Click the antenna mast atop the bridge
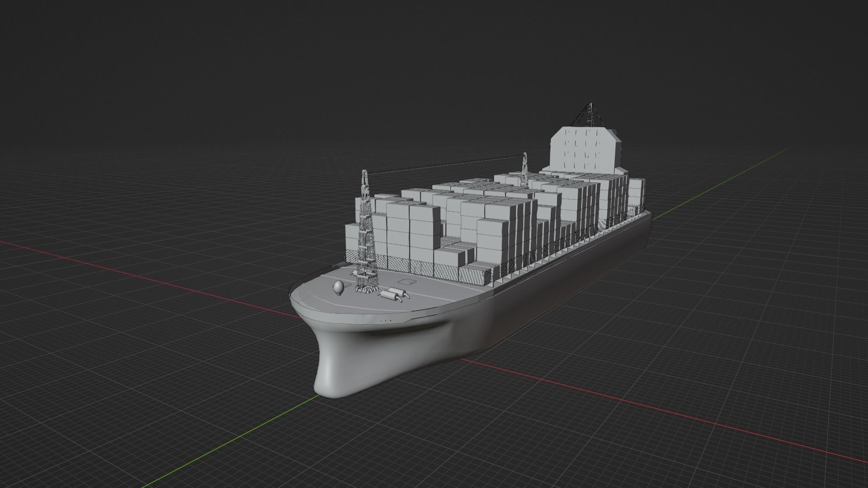The height and width of the screenshot is (488, 868). coord(590,115)
